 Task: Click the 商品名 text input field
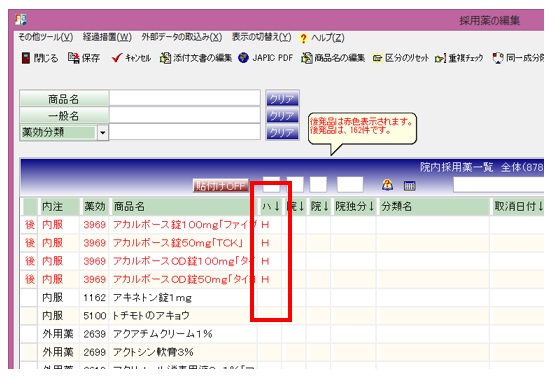[185, 98]
